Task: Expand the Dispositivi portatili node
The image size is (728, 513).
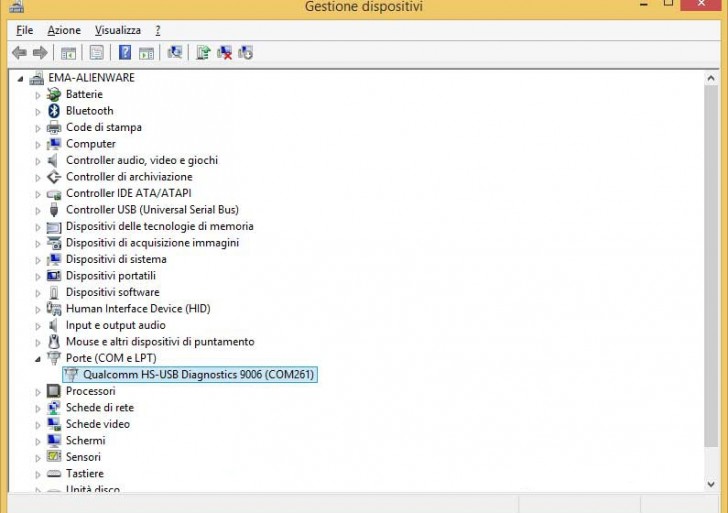Action: click(x=38, y=277)
